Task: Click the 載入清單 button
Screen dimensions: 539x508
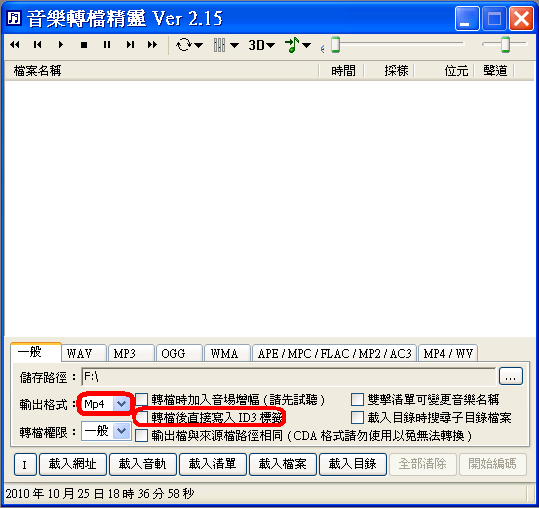Action: coord(213,464)
